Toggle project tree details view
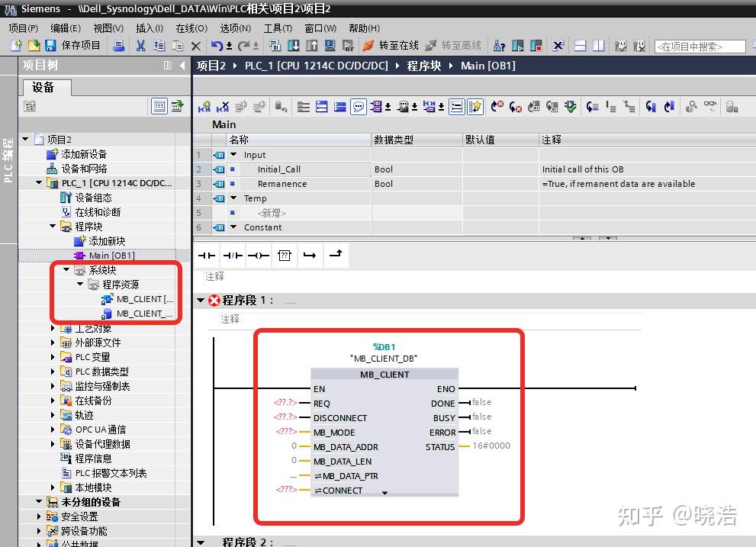Viewport: 756px width, 547px height. [x=159, y=106]
